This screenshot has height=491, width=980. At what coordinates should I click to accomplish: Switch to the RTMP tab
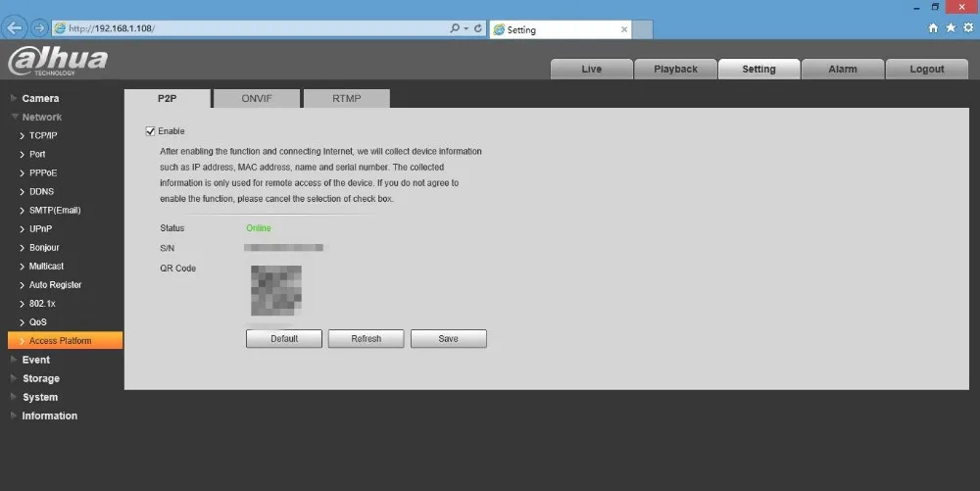pyautogui.click(x=347, y=99)
